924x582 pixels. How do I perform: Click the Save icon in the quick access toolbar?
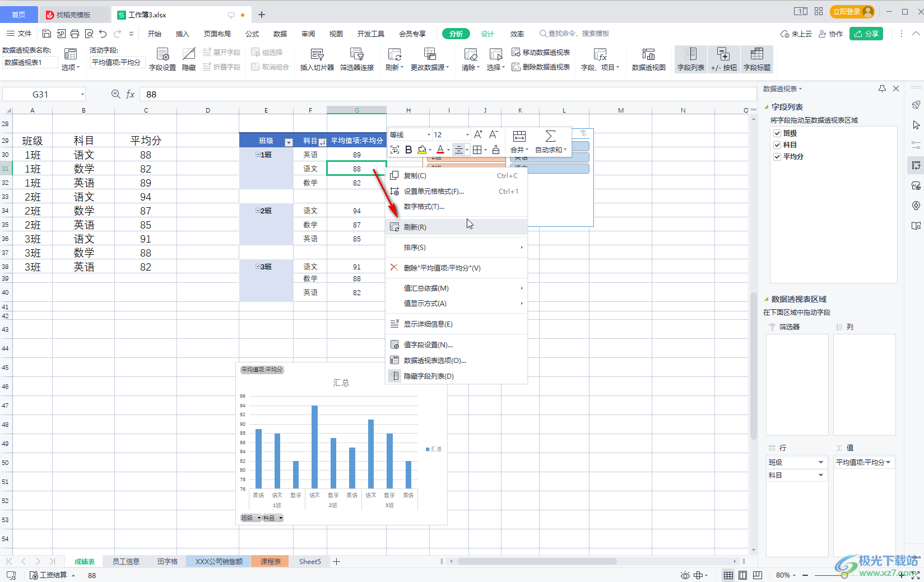47,34
